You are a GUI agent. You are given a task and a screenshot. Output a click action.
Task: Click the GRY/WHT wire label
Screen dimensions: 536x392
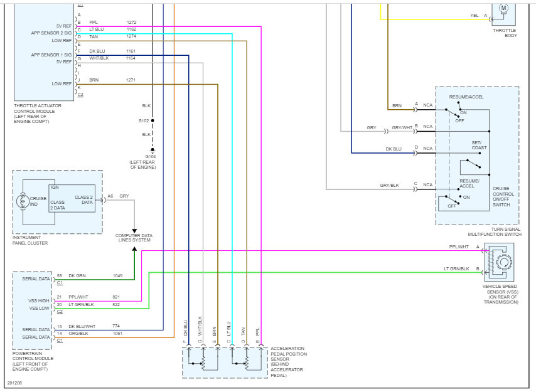coord(402,127)
